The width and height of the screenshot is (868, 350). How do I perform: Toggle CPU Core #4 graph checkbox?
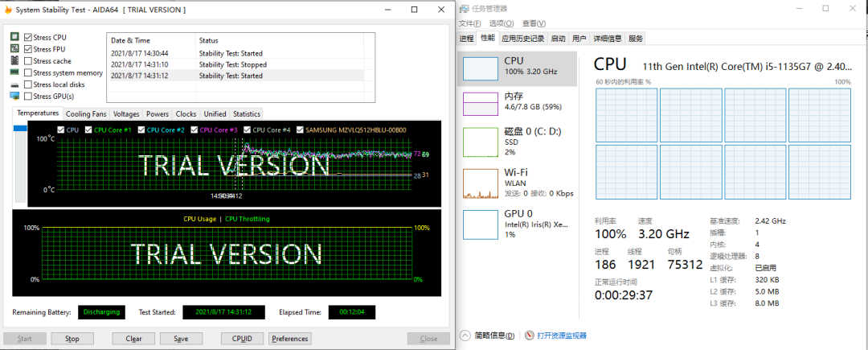[248, 130]
